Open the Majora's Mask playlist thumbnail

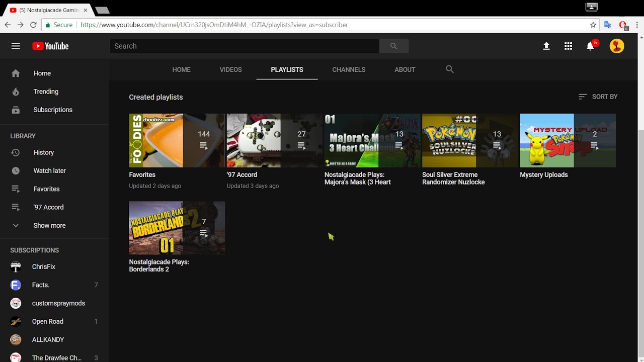[x=372, y=140]
